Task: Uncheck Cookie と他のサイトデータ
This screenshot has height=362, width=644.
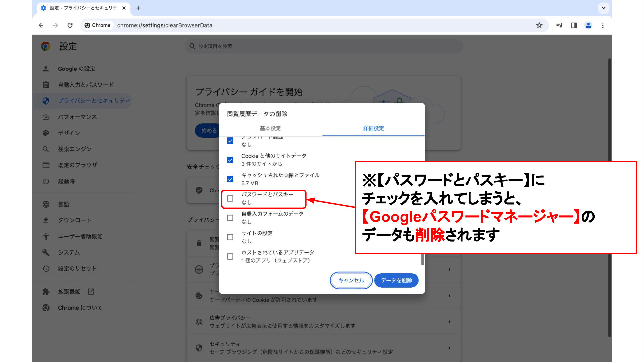Action: 230,160
